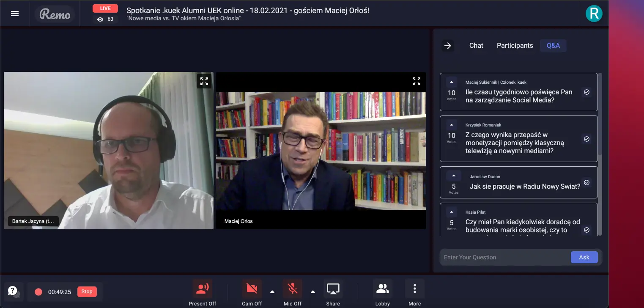
Task: Click the Remo logo
Action: click(x=55, y=14)
